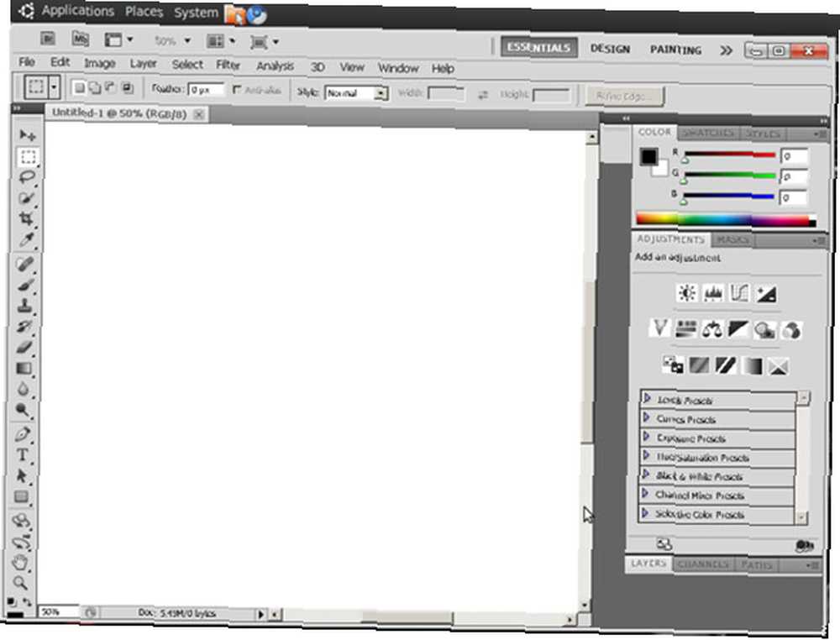Select the Type tool
Image resolution: width=840 pixels, height=640 pixels.
(23, 454)
